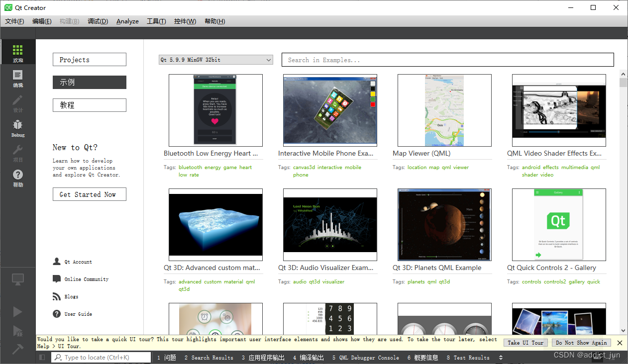
Task: Open the 2 Search Results pane
Action: [209, 358]
